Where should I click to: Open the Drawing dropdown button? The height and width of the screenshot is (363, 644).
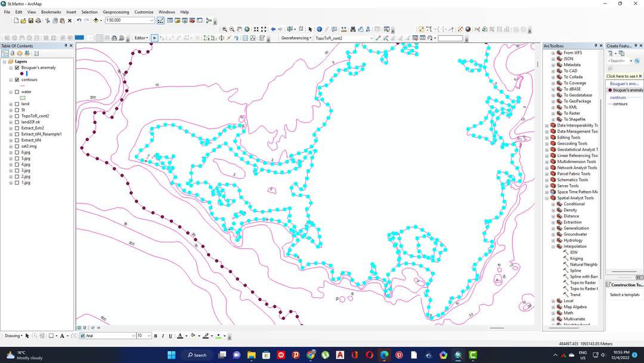click(x=14, y=336)
